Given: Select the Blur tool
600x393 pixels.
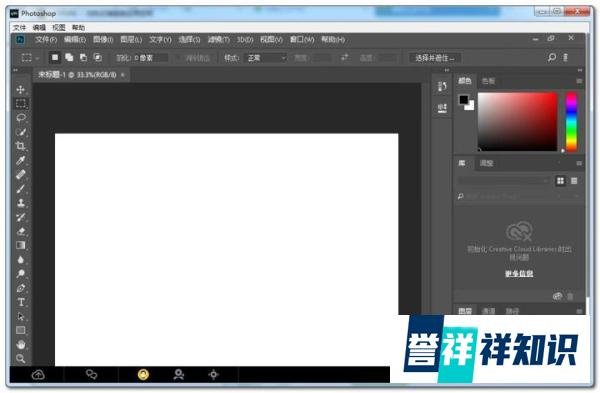Looking at the screenshot, I should coord(21,259).
